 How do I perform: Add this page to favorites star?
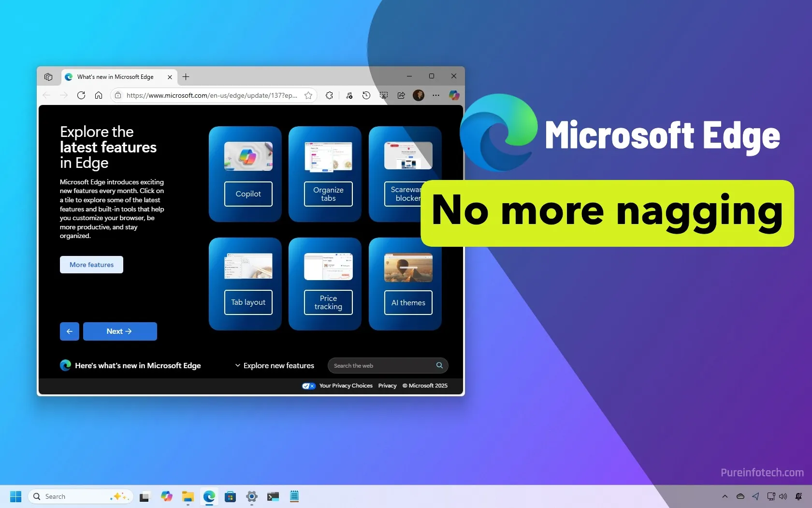[x=308, y=95]
